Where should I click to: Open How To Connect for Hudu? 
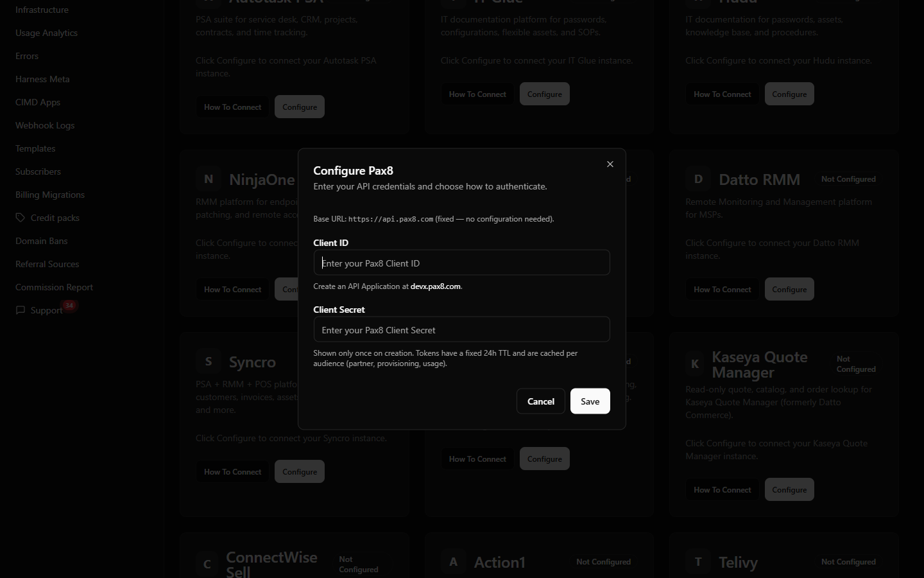click(722, 94)
